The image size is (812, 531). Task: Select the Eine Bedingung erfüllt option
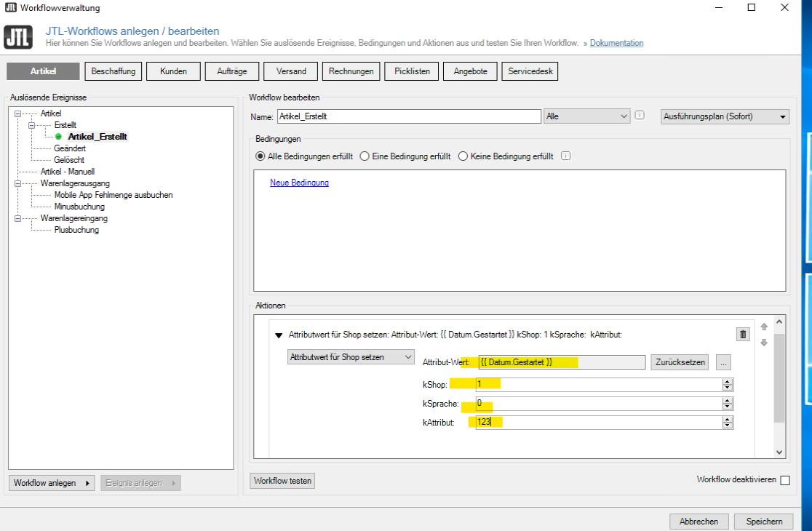tap(365, 156)
